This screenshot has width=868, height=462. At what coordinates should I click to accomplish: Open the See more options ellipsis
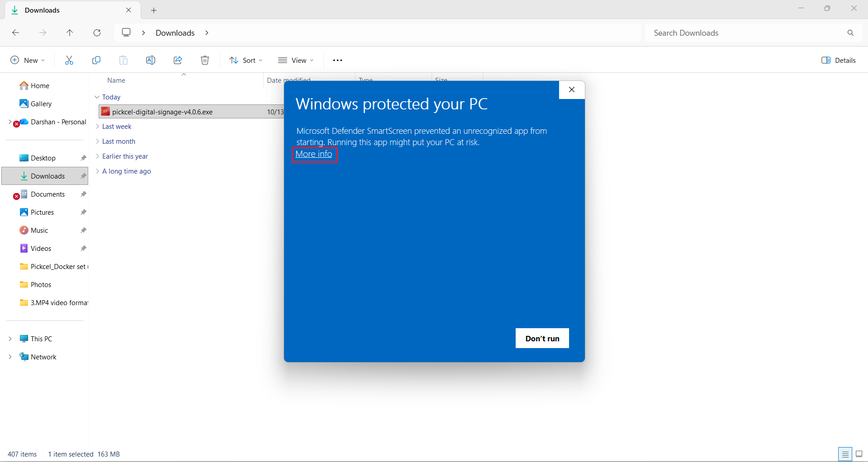coord(337,60)
